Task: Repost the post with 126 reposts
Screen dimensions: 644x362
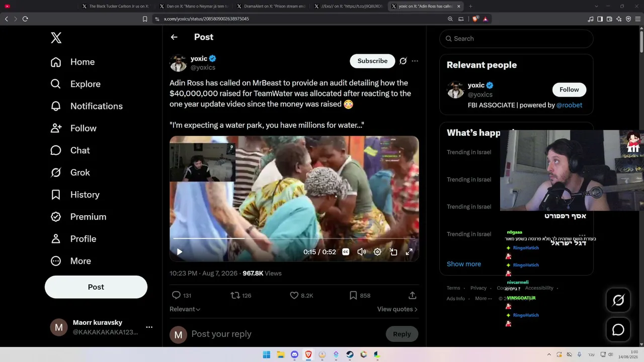Action: click(x=235, y=296)
